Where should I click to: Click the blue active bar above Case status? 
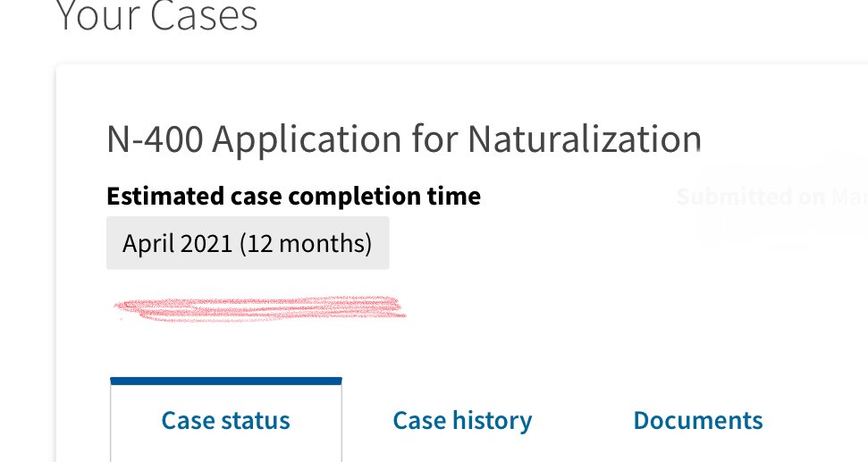(x=226, y=382)
